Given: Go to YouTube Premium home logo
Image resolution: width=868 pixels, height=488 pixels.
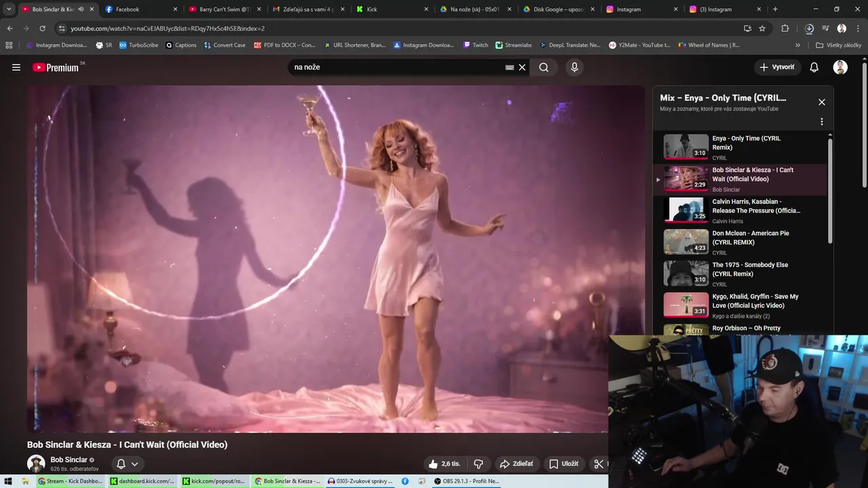Looking at the screenshot, I should click(x=56, y=67).
